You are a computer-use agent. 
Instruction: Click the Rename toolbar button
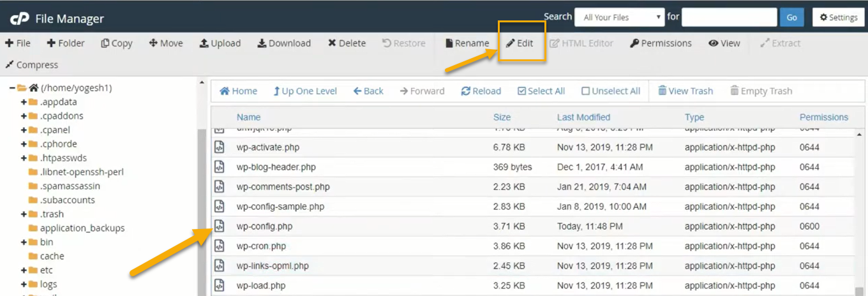467,43
